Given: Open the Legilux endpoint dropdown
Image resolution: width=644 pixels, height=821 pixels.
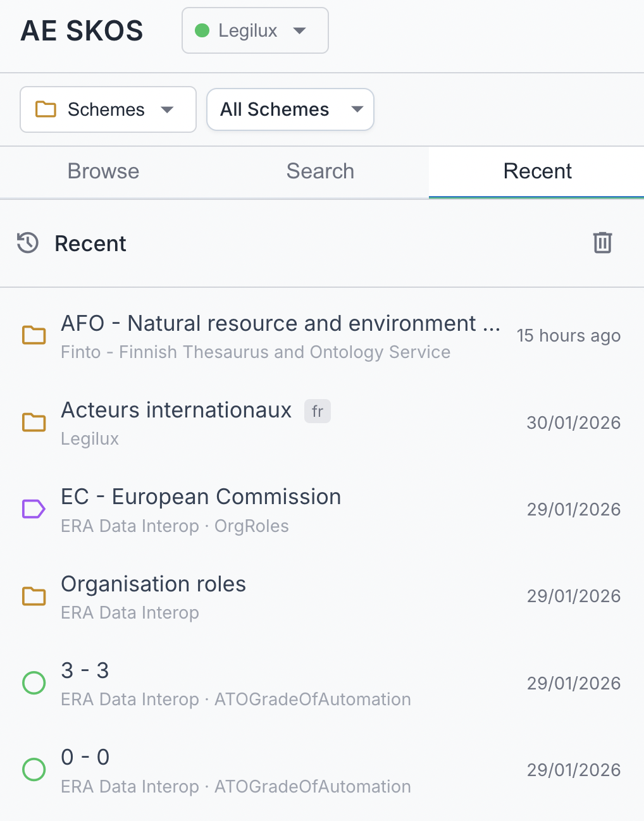Looking at the screenshot, I should pyautogui.click(x=255, y=30).
